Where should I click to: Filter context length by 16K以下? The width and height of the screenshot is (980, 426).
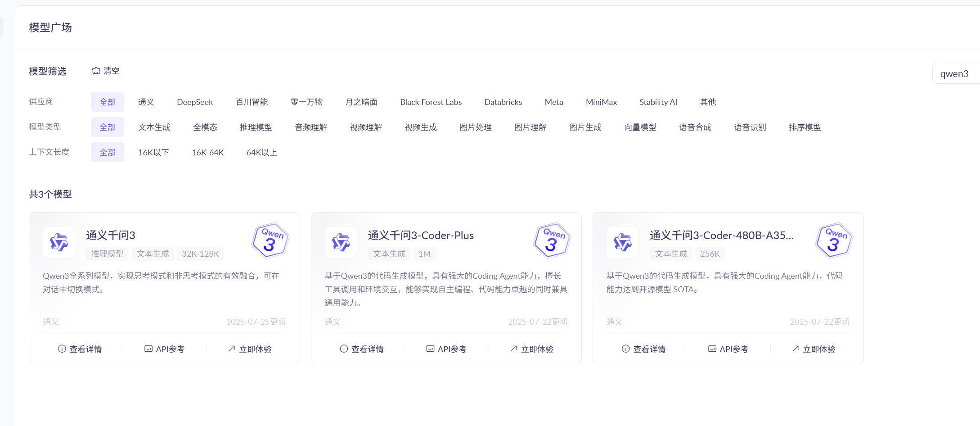tap(153, 152)
